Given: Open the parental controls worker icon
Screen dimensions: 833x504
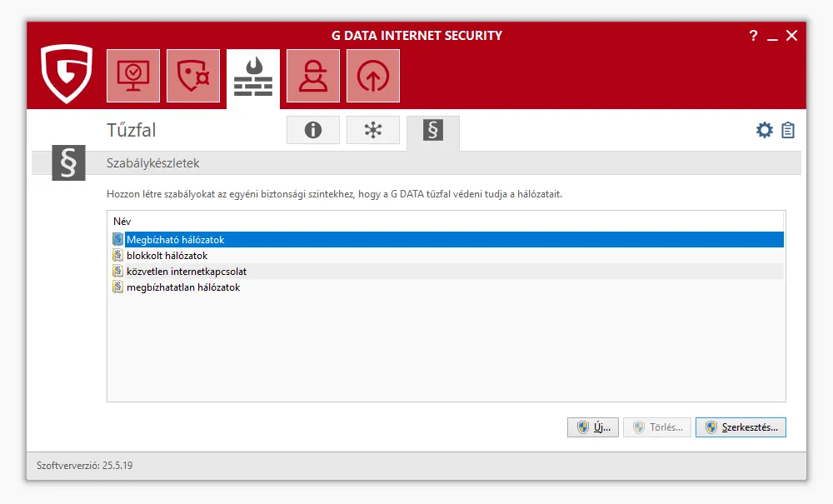Looking at the screenshot, I should tap(313, 76).
